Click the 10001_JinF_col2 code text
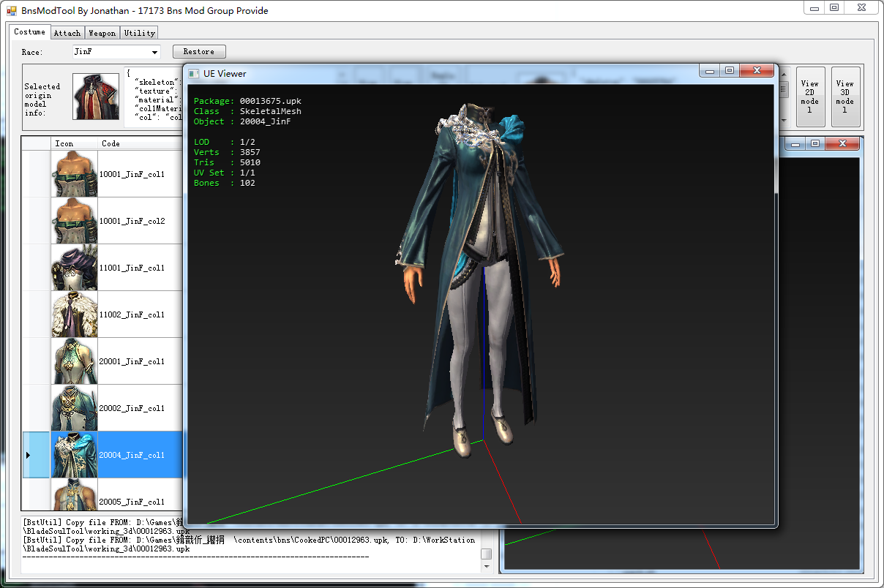 [132, 222]
